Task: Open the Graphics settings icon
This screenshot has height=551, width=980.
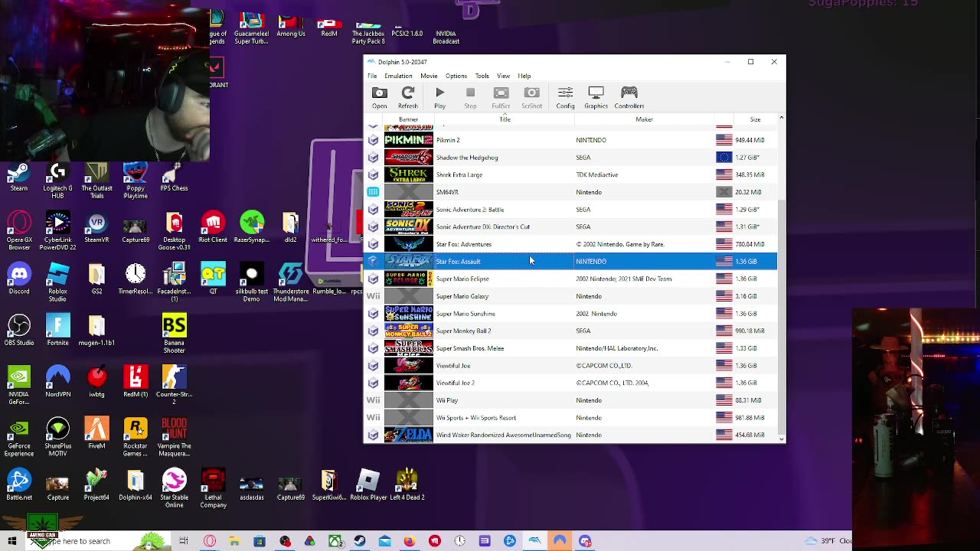Action: pyautogui.click(x=596, y=97)
